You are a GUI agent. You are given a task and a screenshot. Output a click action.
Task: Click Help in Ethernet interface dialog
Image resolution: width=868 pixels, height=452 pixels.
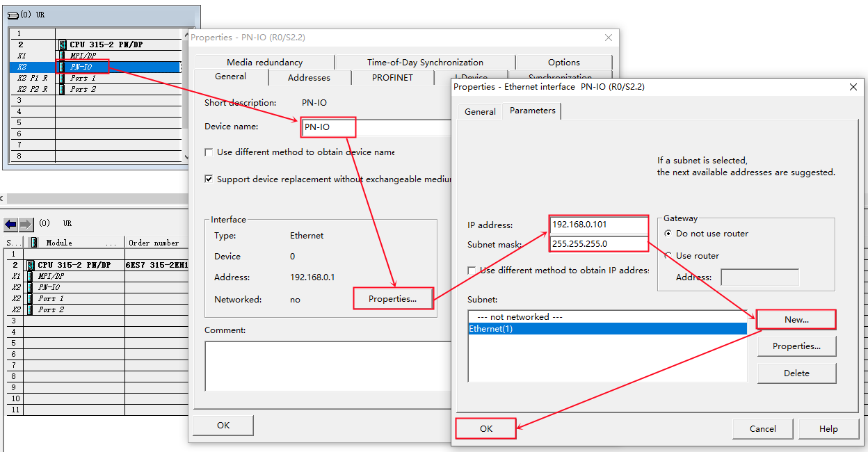click(x=828, y=429)
